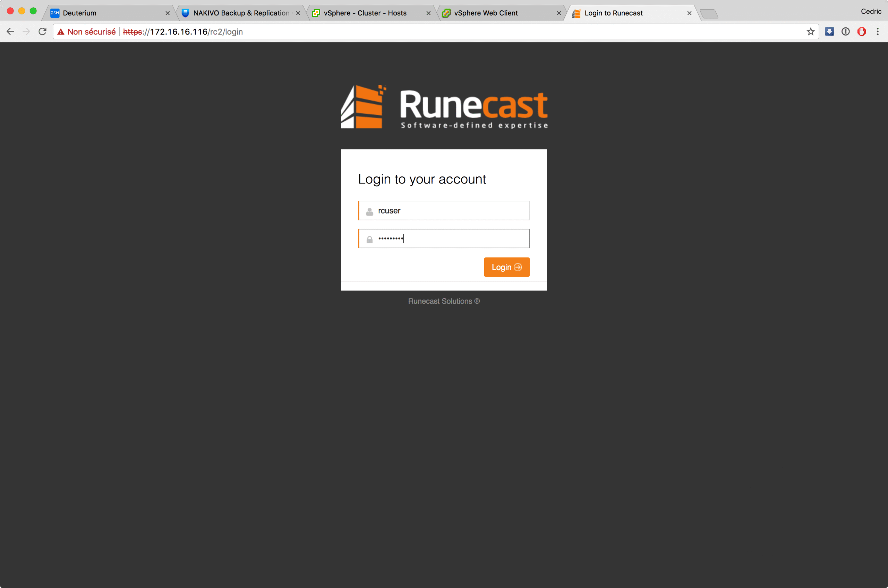888x588 pixels.
Task: Open vSphere - Cluster - Hosts tab
Action: coord(365,13)
